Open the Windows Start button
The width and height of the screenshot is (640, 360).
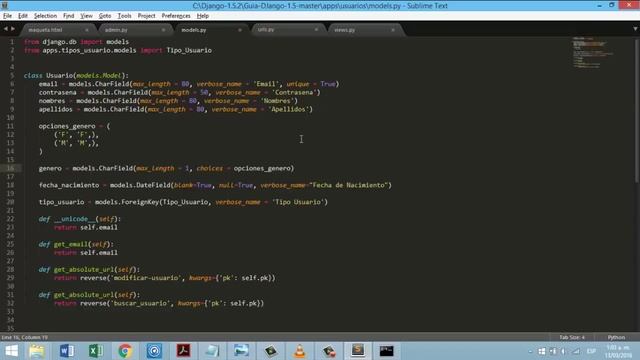tap(11, 351)
